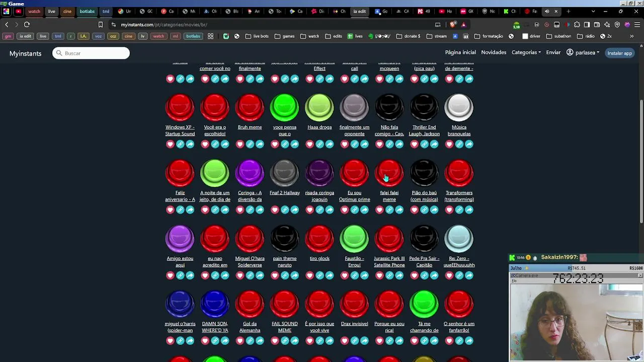
Task: Open the Myinstants logo link
Action: point(25,53)
